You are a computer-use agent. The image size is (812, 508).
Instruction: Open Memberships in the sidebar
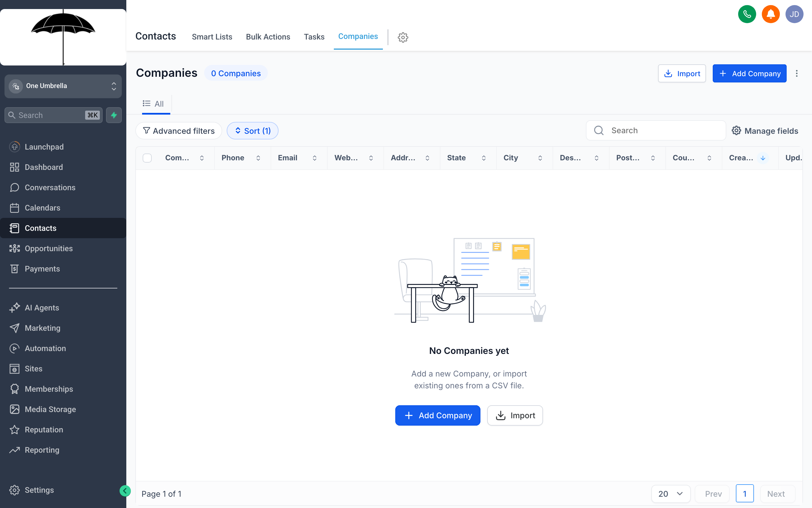tap(63, 389)
